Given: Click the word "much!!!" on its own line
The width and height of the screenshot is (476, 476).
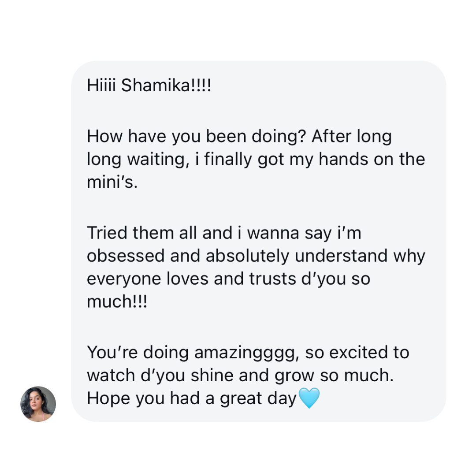Looking at the screenshot, I should pos(117,302).
